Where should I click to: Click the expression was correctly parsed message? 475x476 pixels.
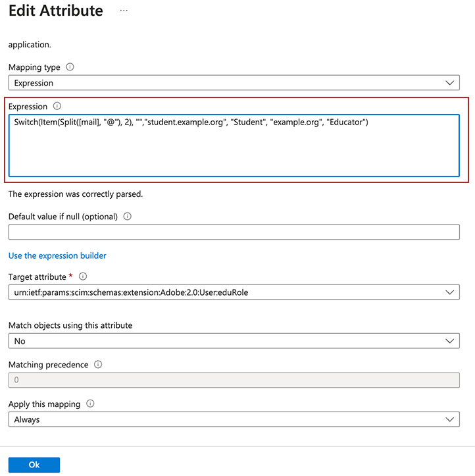tap(76, 194)
